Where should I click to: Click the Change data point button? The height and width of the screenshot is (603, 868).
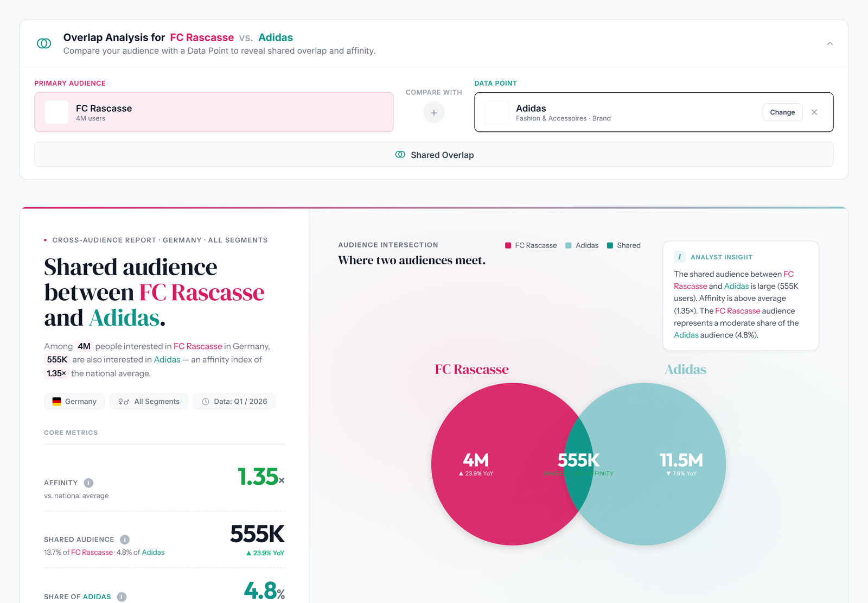[782, 112]
